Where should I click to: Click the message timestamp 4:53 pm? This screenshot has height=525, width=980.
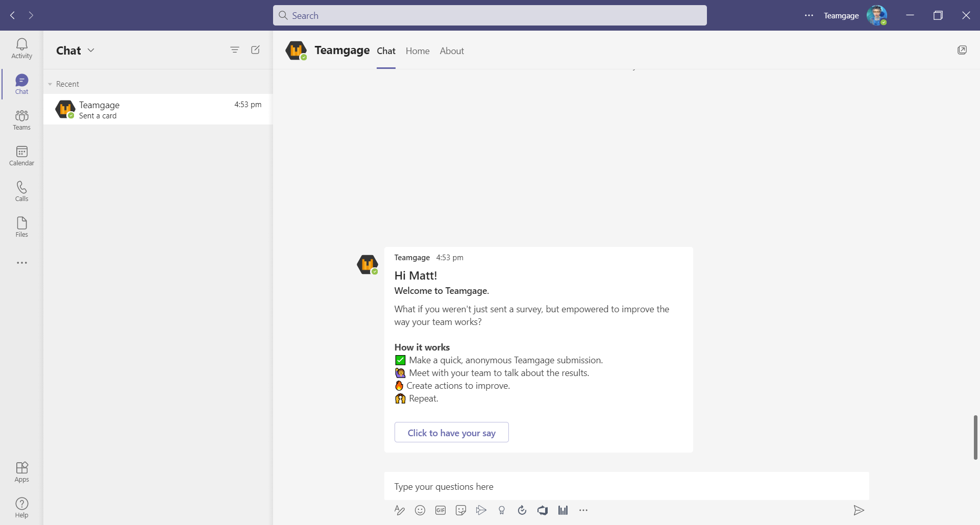[450, 258]
